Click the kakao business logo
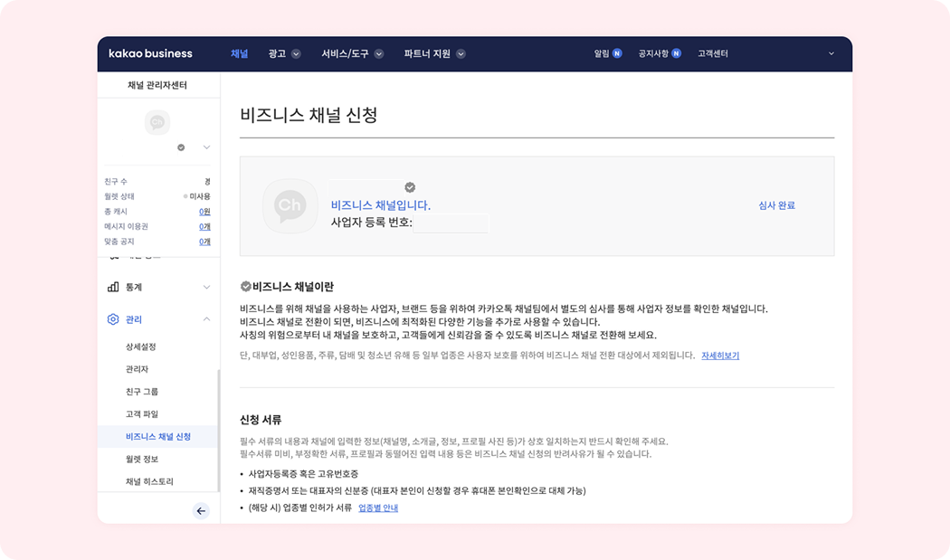The image size is (950, 560). pos(150,53)
